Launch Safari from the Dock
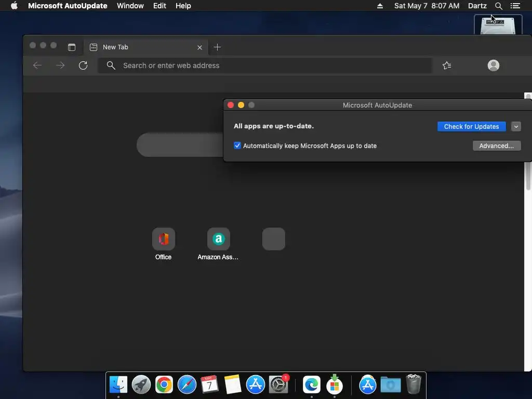532x399 pixels. [x=187, y=385]
